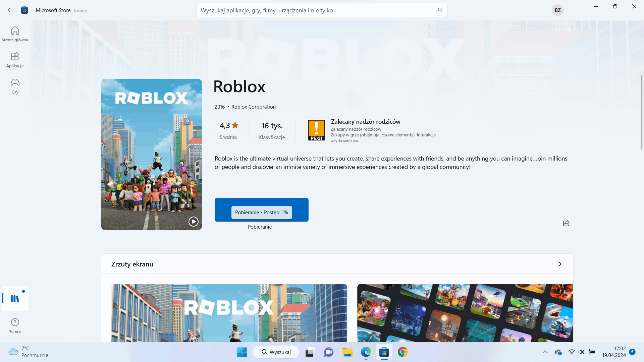
Task: Navigate to Gry games section
Action: [x=15, y=86]
